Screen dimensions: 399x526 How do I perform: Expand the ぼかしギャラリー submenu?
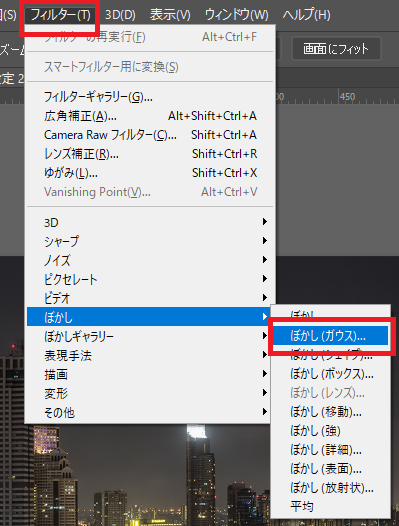coord(149,336)
